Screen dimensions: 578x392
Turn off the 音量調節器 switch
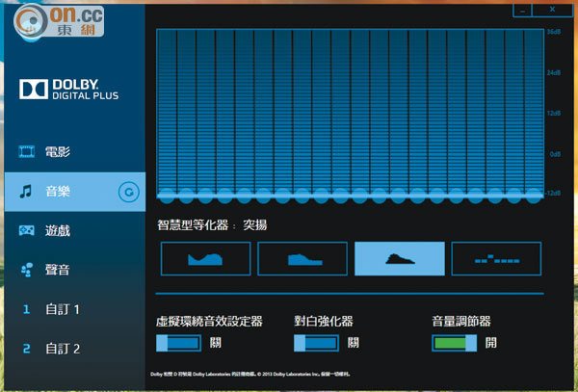click(x=454, y=343)
